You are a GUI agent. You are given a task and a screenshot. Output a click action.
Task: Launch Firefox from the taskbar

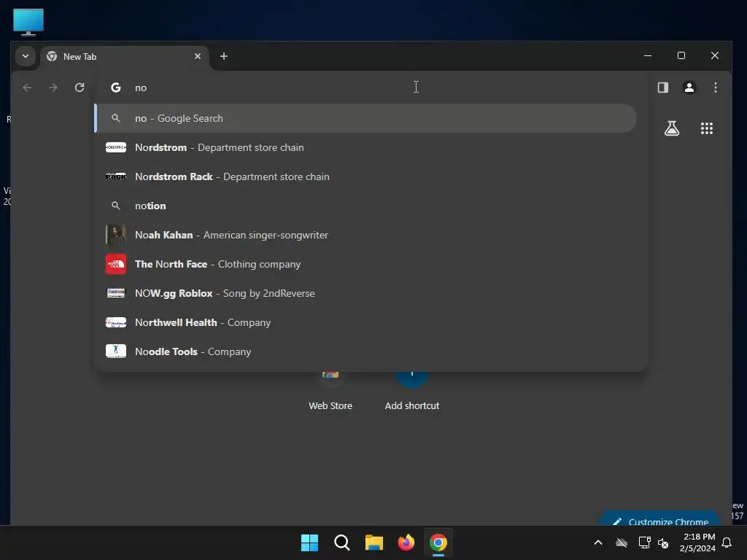[406, 542]
